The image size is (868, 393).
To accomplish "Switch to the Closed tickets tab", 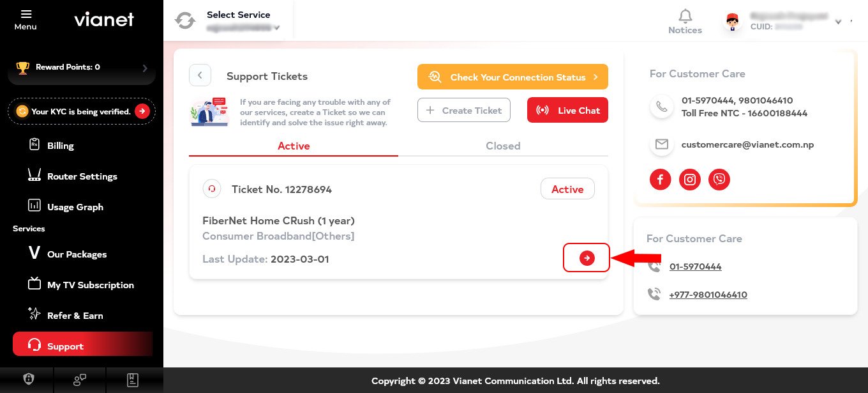I will click(x=503, y=146).
